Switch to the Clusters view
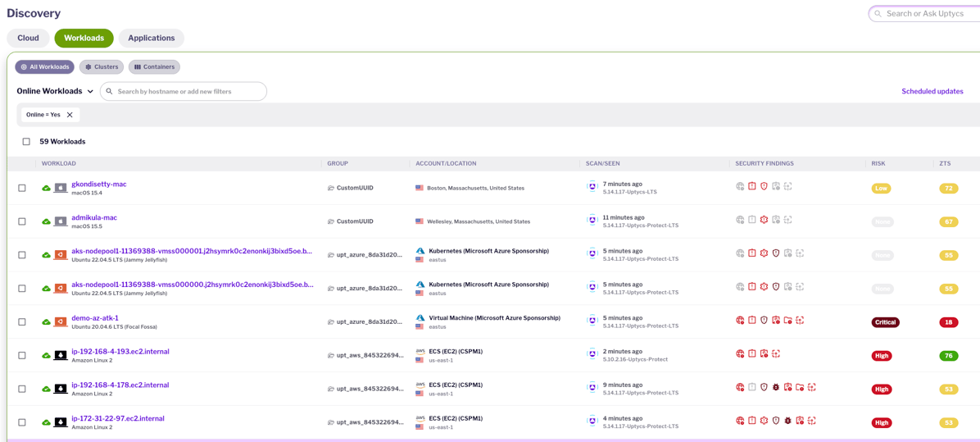This screenshot has height=442, width=980. [x=102, y=67]
